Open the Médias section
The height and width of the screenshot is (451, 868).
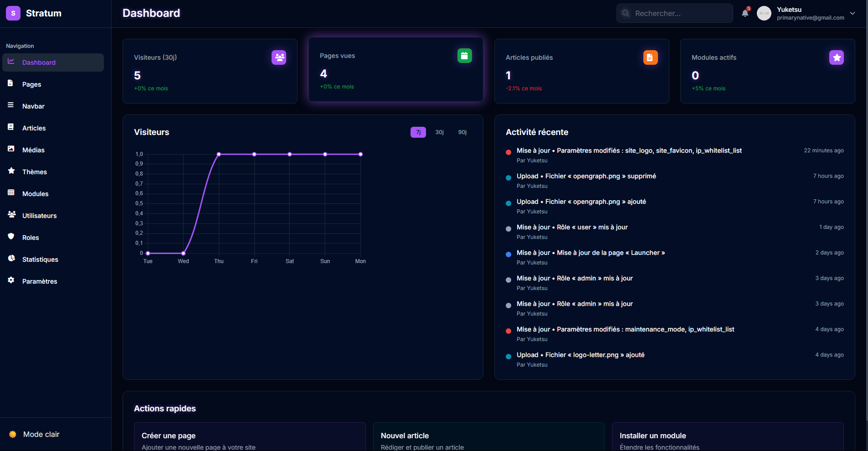coord(33,150)
